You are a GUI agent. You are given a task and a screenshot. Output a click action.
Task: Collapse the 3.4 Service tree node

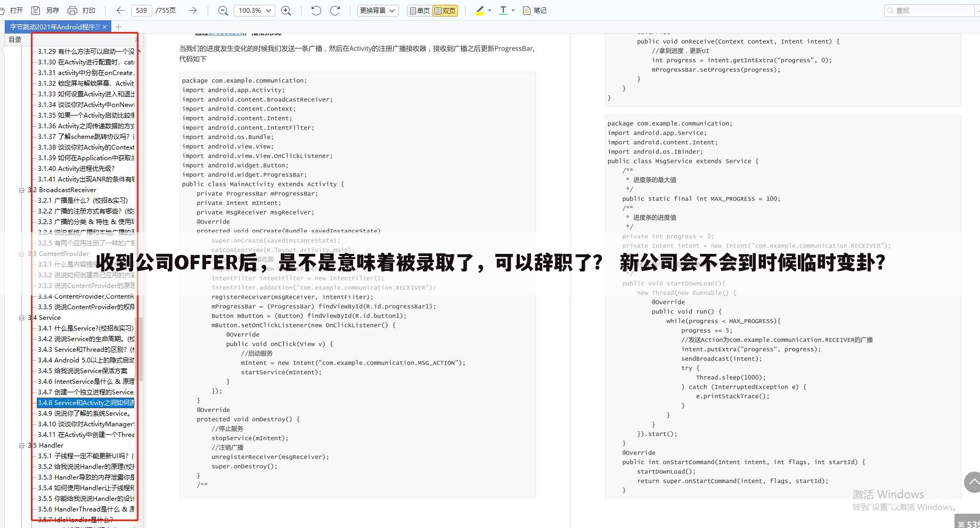coord(22,318)
